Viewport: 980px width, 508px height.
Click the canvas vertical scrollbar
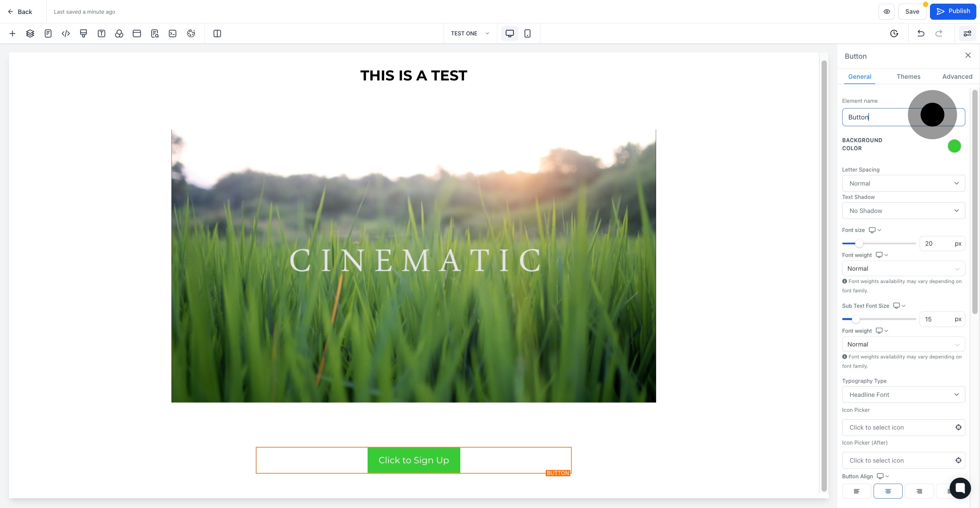824,276
